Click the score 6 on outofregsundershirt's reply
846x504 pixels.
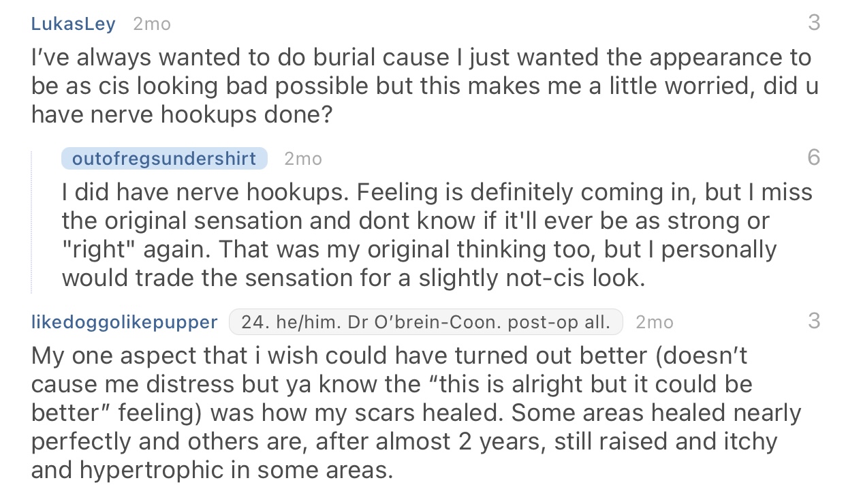[813, 158]
